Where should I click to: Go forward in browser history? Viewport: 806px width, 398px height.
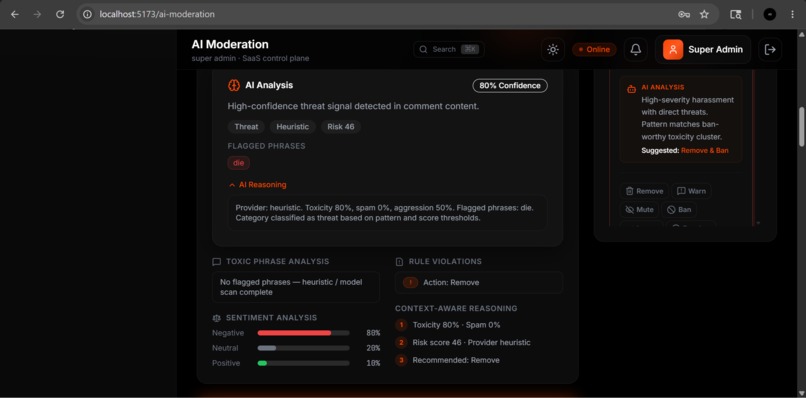click(37, 14)
